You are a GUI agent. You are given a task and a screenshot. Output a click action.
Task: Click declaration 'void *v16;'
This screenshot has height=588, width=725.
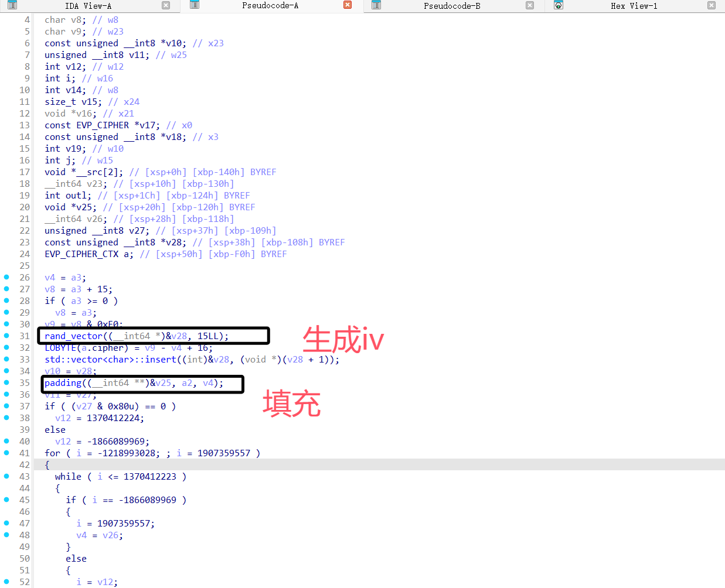(x=71, y=114)
